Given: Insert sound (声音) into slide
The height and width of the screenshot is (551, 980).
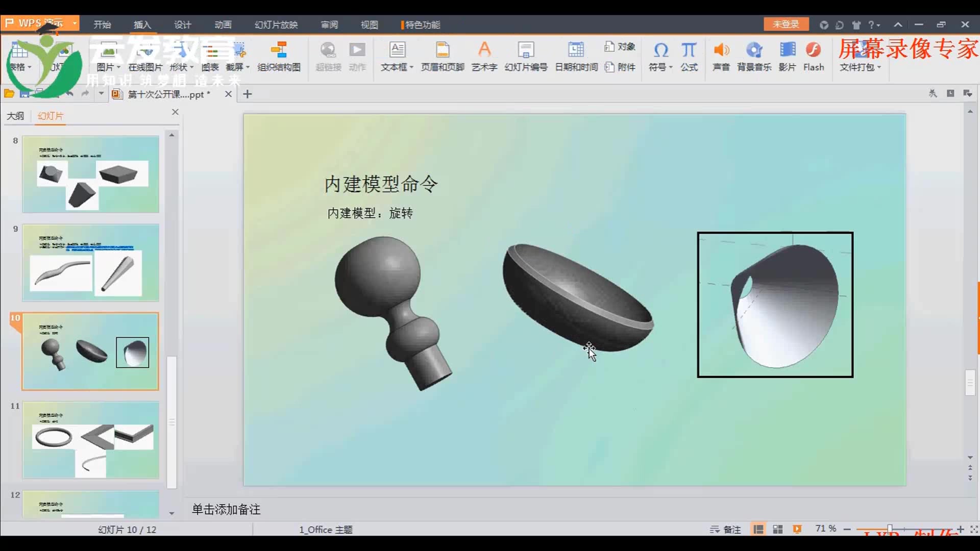Looking at the screenshot, I should 721,56.
